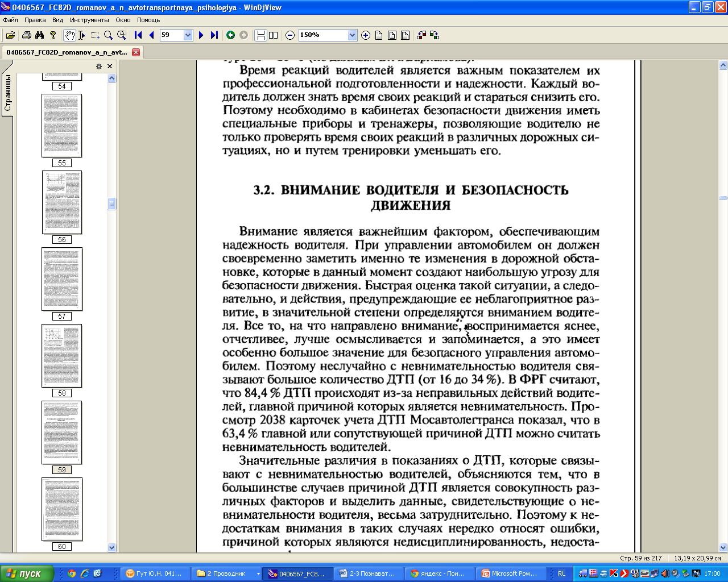Image resolution: width=728 pixels, height=582 pixels.
Task: Click the zoom out minus icon
Action: (290, 35)
